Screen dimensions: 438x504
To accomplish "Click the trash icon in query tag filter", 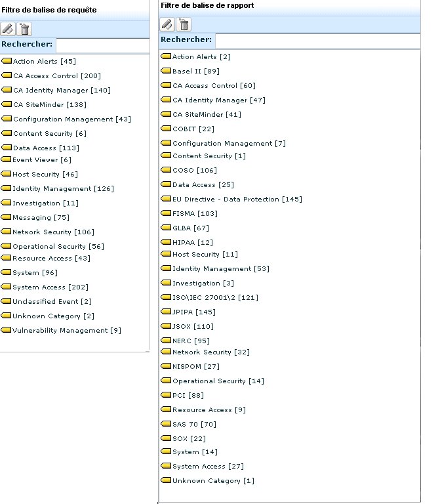I will coord(24,29).
